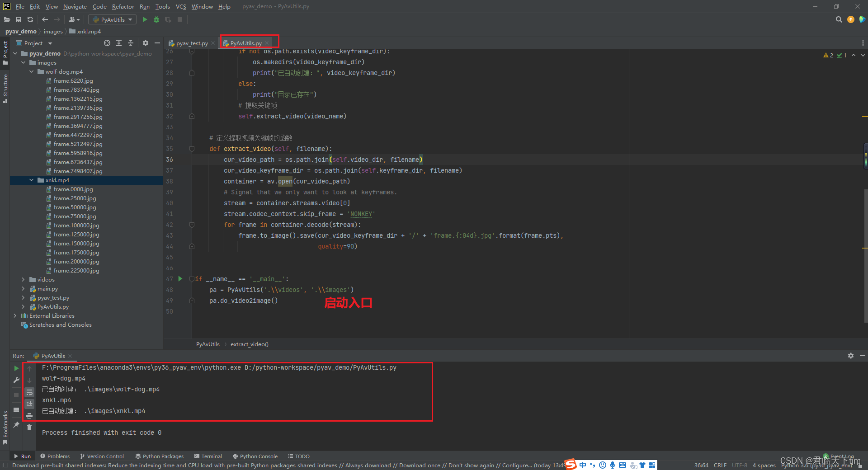Open the Problems tool window
868x470 pixels.
coord(55,456)
